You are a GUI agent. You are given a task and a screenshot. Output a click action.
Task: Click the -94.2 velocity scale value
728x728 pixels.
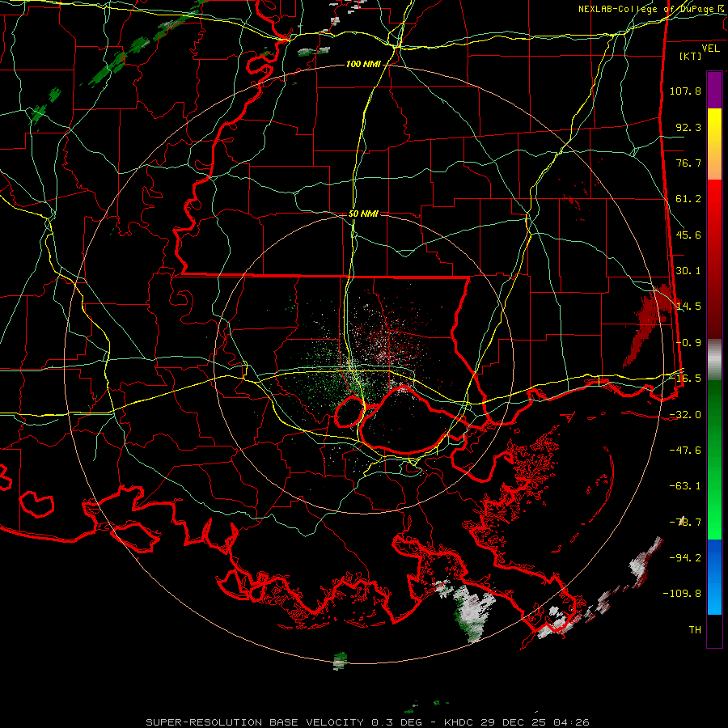(685, 558)
